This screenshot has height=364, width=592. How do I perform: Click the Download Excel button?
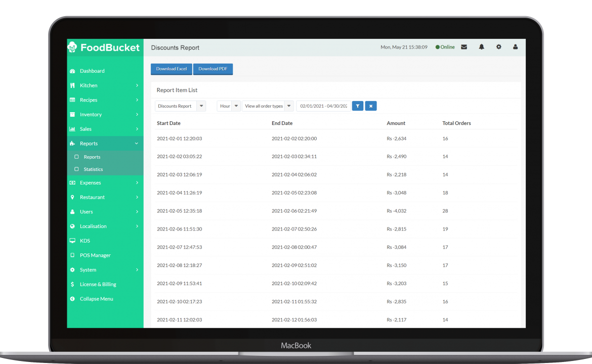pos(172,69)
